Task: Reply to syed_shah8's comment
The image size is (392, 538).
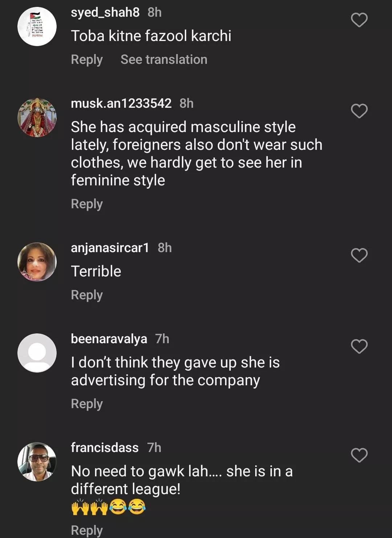Action: [x=87, y=59]
